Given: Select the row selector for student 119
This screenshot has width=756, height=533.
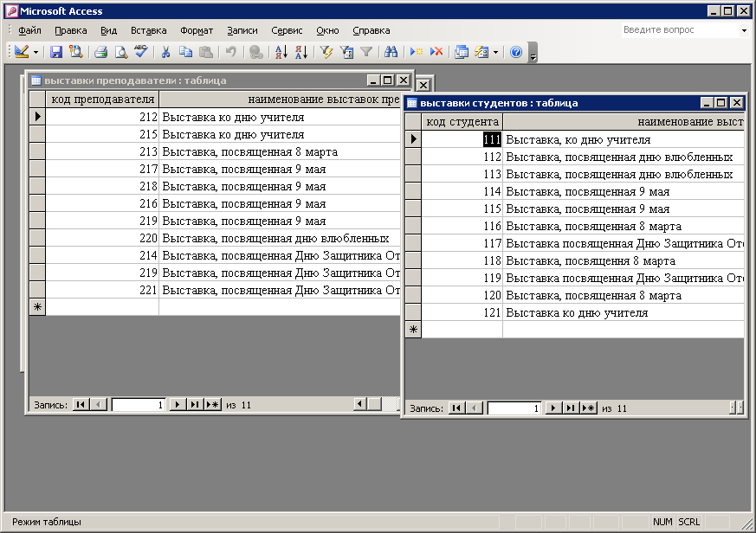Looking at the screenshot, I should pos(413,278).
